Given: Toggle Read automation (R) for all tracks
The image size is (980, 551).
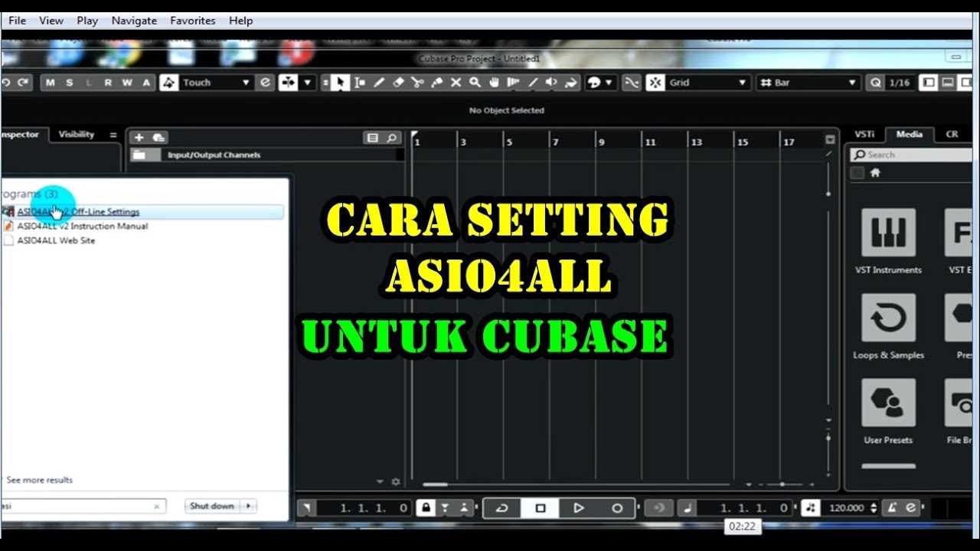Looking at the screenshot, I should click(x=108, y=83).
